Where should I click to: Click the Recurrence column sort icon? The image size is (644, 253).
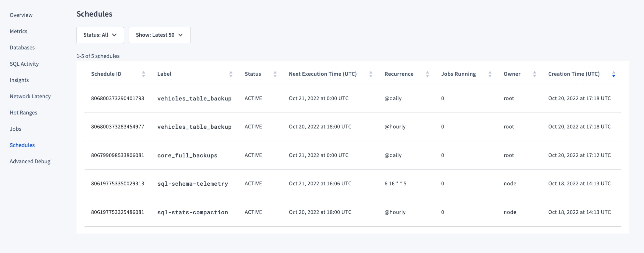(x=427, y=74)
